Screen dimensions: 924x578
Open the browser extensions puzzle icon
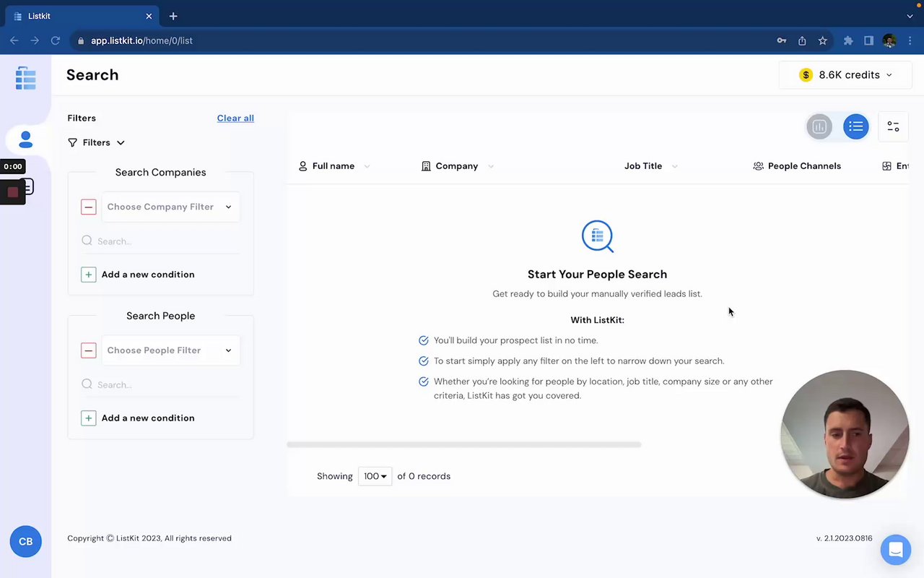pos(848,40)
